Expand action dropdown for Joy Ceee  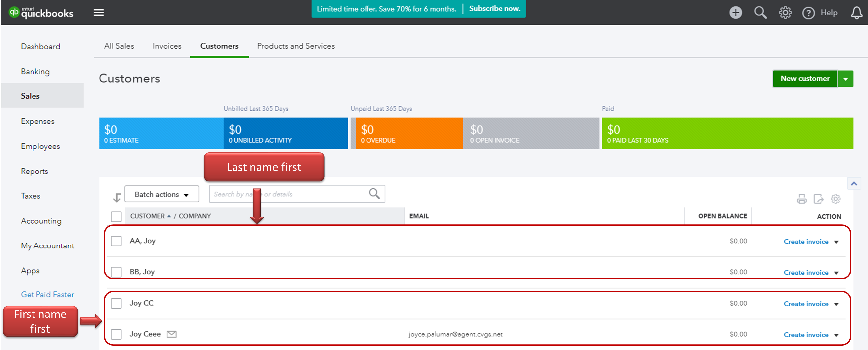[x=836, y=335]
